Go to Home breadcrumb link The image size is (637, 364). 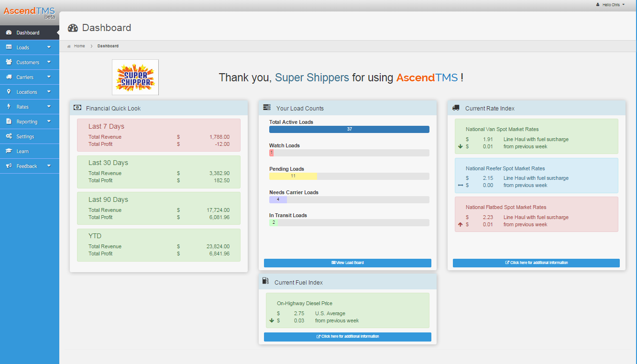click(x=79, y=46)
